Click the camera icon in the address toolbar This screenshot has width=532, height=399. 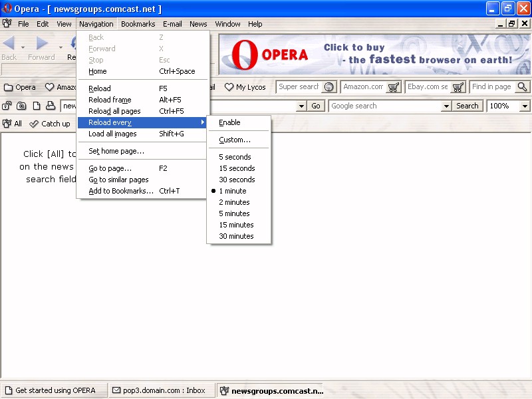click(21, 106)
